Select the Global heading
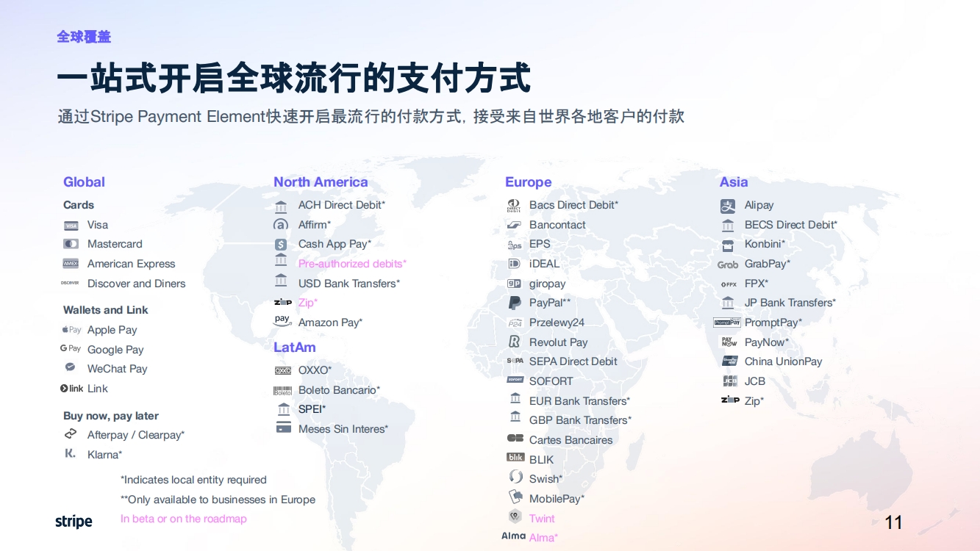The width and height of the screenshot is (980, 551). point(84,182)
